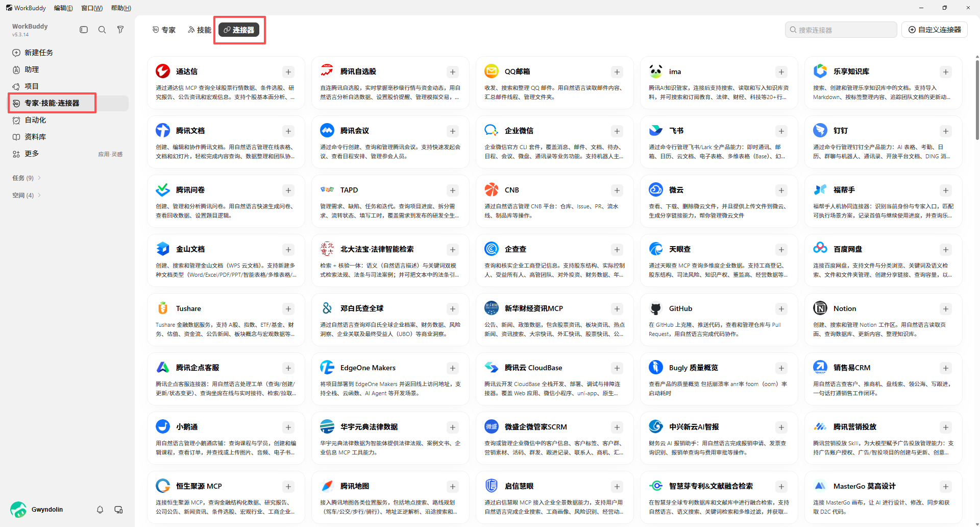Click the 腾讯地图 connector logo
This screenshot has height=527, width=980.
[x=327, y=486]
